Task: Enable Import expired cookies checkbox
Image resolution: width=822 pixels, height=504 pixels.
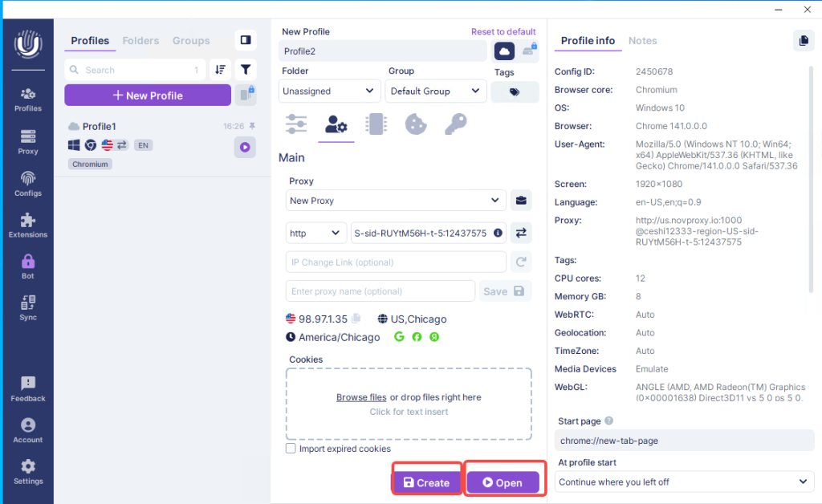Action: click(291, 449)
